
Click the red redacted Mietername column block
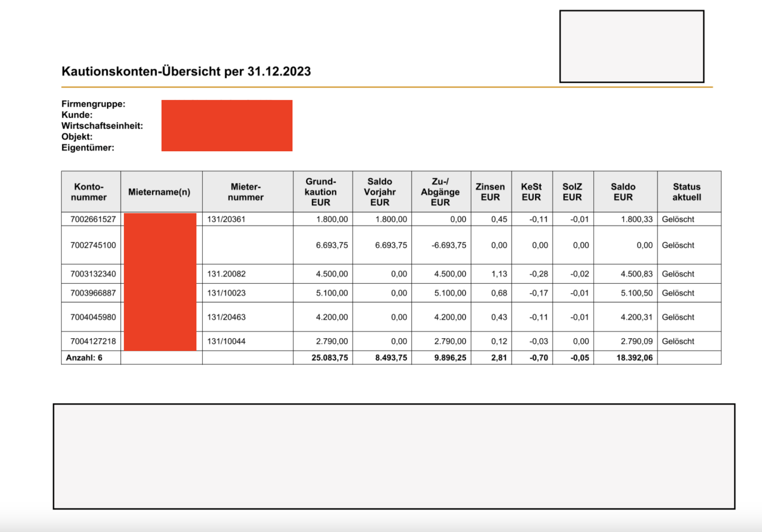tap(160, 282)
